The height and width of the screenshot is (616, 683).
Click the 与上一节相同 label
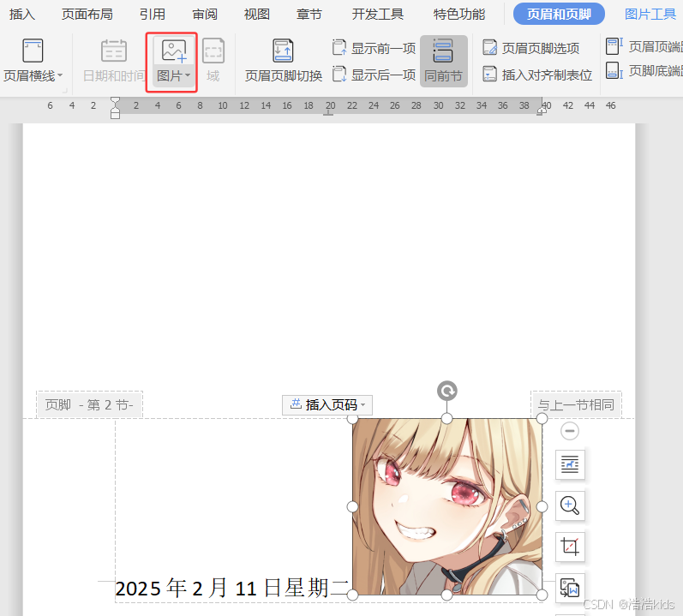(x=576, y=405)
